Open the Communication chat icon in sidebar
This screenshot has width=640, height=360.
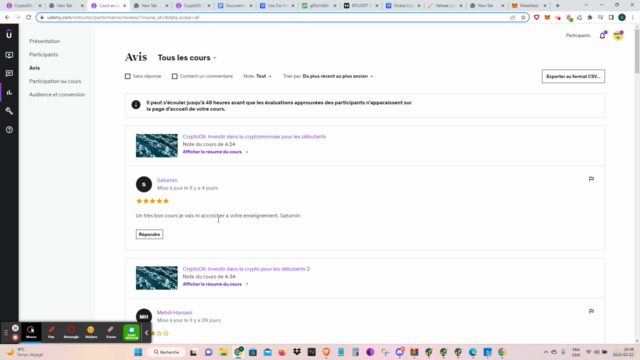point(9,73)
